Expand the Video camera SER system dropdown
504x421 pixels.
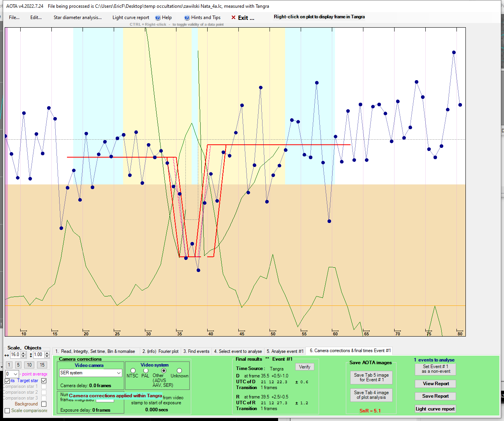119,373
